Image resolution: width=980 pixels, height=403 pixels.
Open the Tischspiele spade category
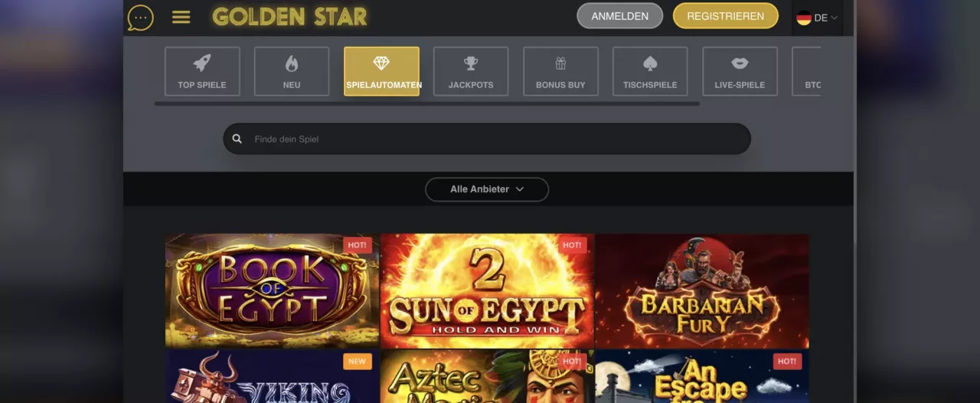pos(650,71)
